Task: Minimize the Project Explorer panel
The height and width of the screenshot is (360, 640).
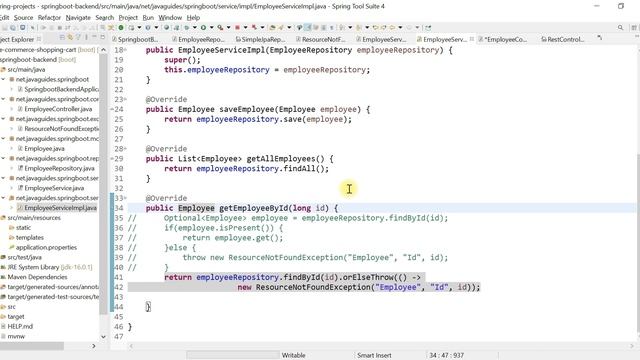Action: pyautogui.click(x=94, y=37)
